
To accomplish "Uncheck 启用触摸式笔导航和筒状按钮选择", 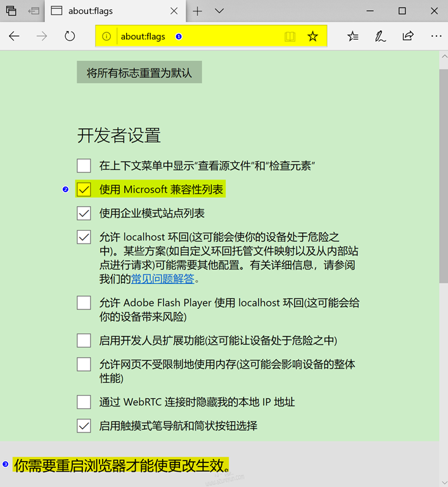I will [x=84, y=426].
